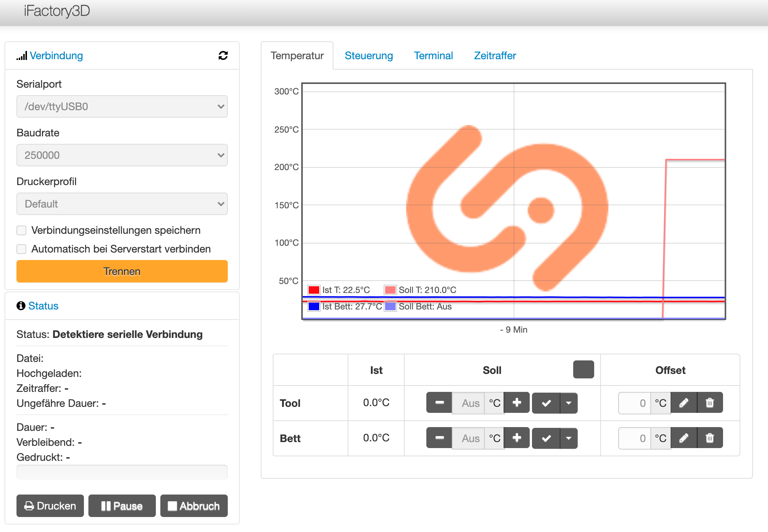Image resolution: width=768 pixels, height=532 pixels.
Task: Delete the Tool offset with the trash icon
Action: coord(710,403)
